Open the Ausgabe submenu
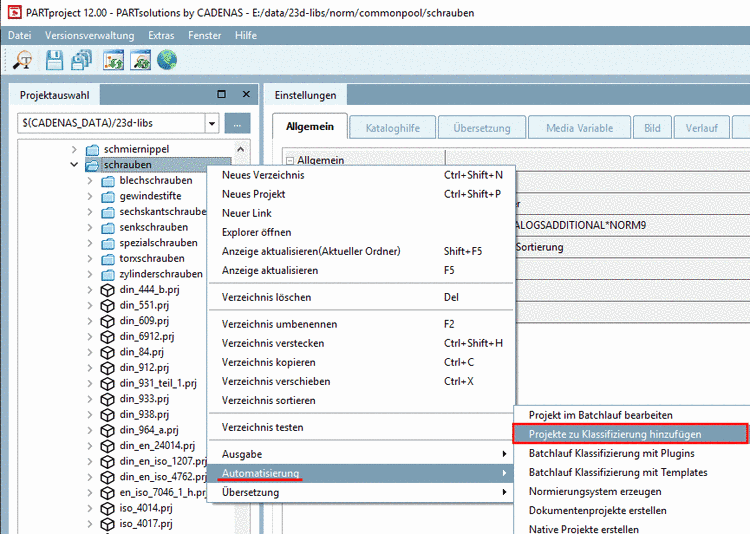The image size is (750, 534). pos(362,454)
